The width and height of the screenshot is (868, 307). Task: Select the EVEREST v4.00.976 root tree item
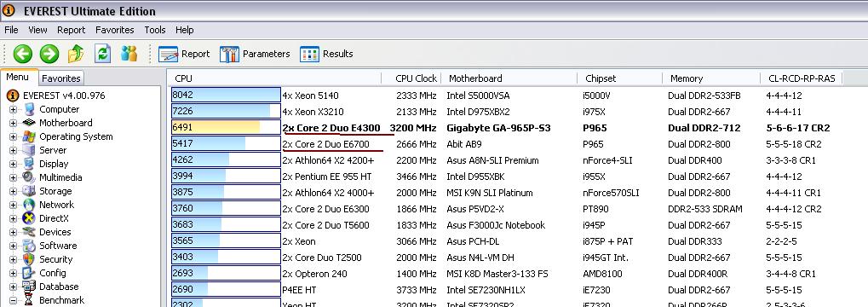(64, 96)
